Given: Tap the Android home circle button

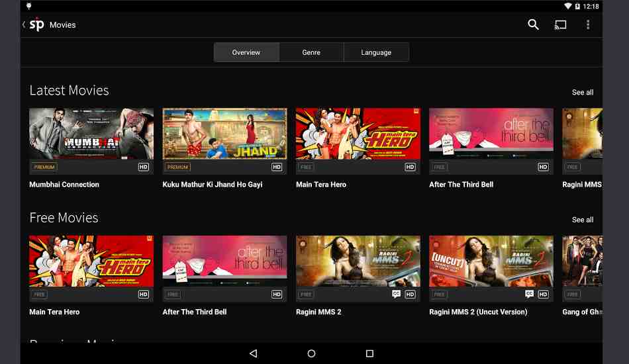Looking at the screenshot, I should pyautogui.click(x=311, y=353).
